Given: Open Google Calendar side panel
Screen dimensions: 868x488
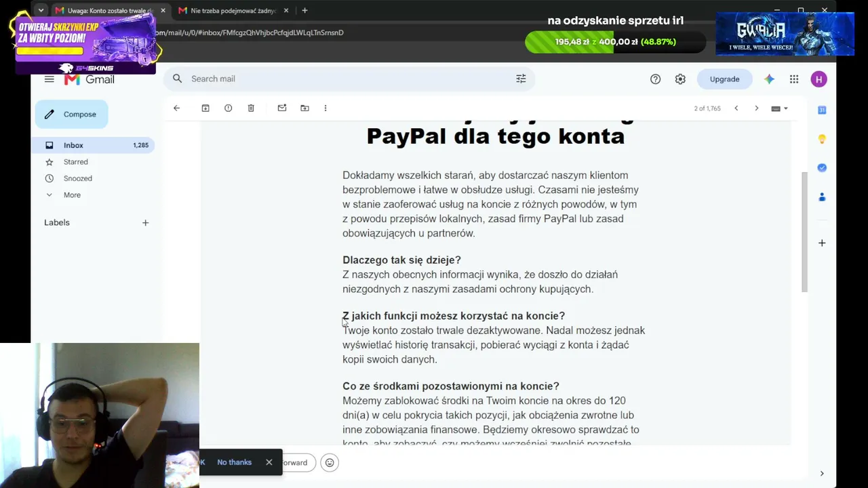Looking at the screenshot, I should (x=822, y=110).
